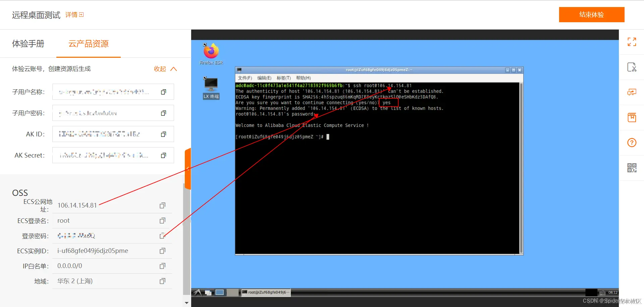Click the terminal vertical scrollbar

click(521, 168)
